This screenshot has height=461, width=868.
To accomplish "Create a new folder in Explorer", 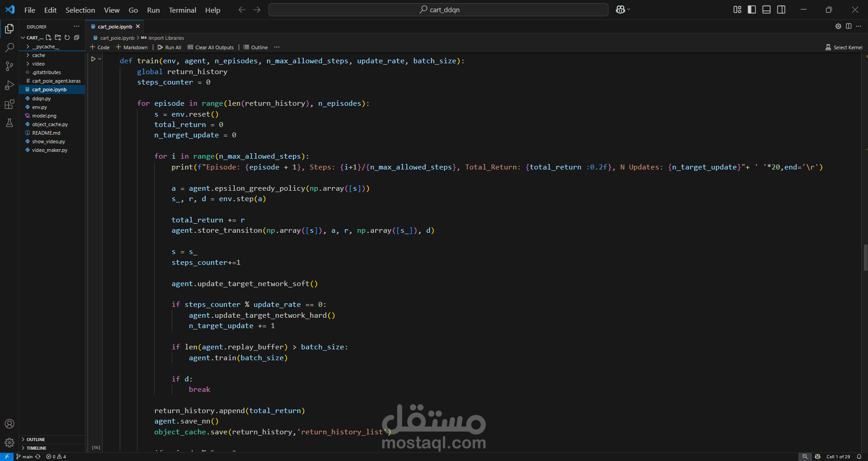I will click(58, 38).
